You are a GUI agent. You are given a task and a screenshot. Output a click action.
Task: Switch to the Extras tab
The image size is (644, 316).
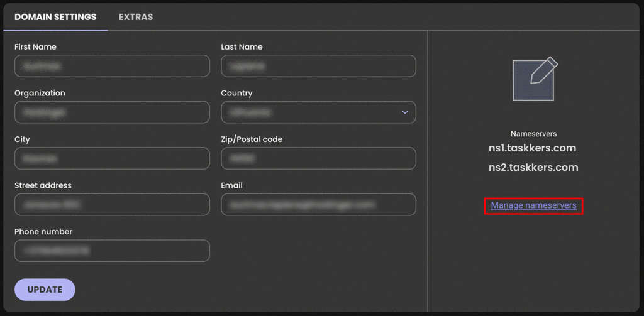coord(135,17)
